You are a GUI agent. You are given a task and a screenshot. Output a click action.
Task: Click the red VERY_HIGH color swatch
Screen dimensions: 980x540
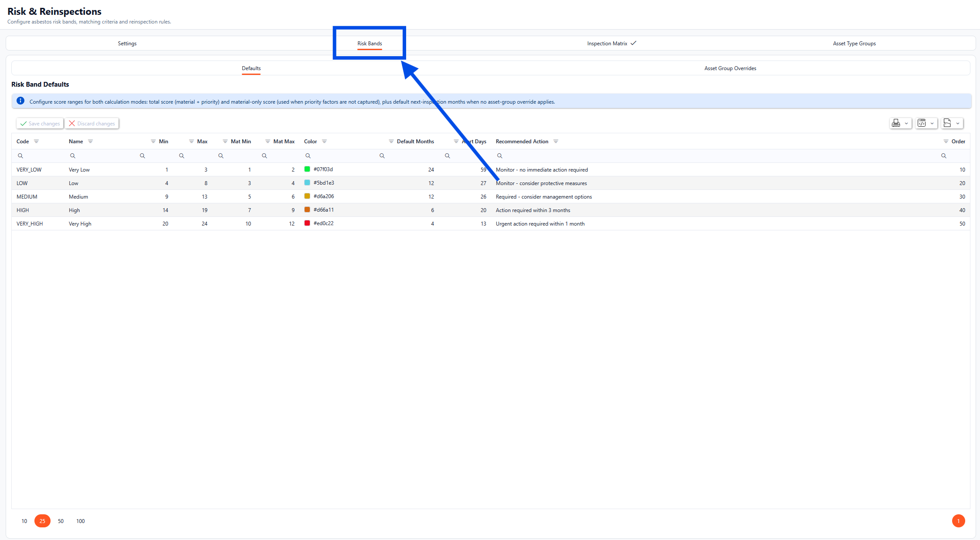pyautogui.click(x=307, y=223)
